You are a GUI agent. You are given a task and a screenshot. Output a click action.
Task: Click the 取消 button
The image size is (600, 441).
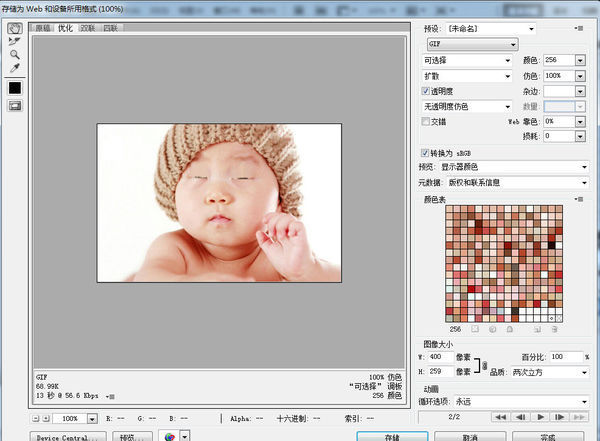point(470,437)
